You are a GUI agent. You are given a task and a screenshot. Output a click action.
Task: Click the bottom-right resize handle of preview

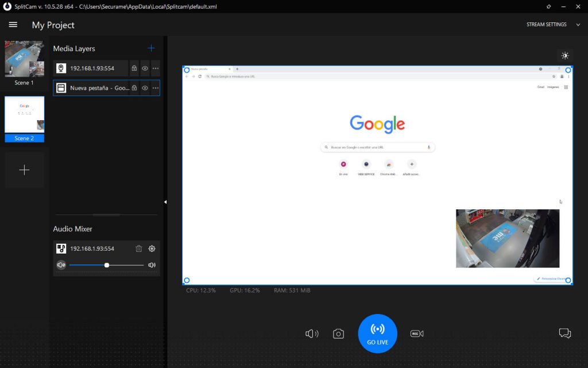[568, 280]
